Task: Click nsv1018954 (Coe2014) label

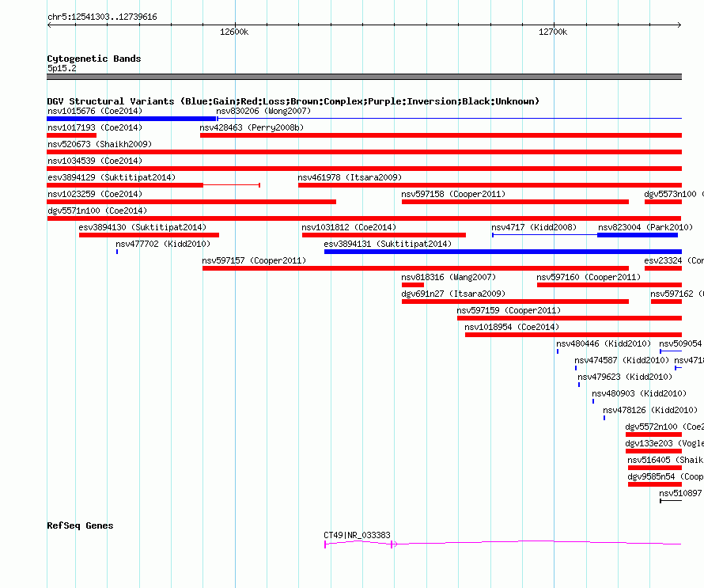Action: tap(512, 327)
